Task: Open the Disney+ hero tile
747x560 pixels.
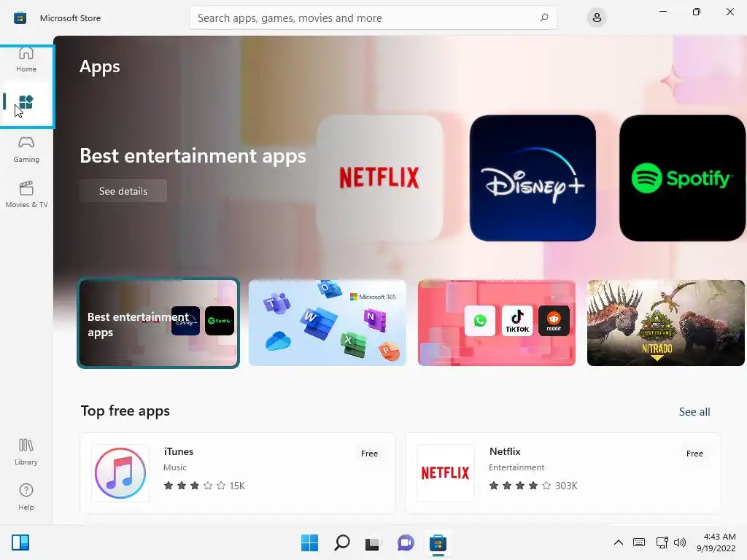Action: pyautogui.click(x=533, y=178)
